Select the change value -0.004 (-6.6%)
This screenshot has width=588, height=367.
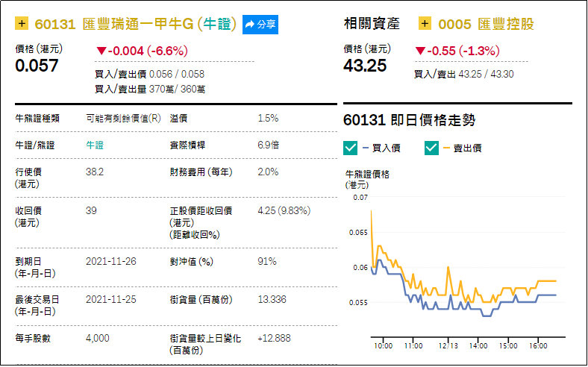coord(142,51)
